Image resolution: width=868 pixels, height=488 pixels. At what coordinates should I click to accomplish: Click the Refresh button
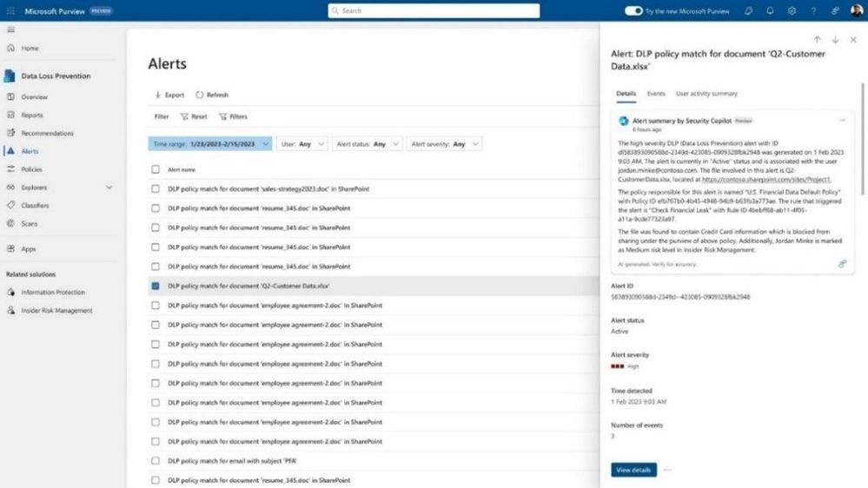[x=212, y=95]
